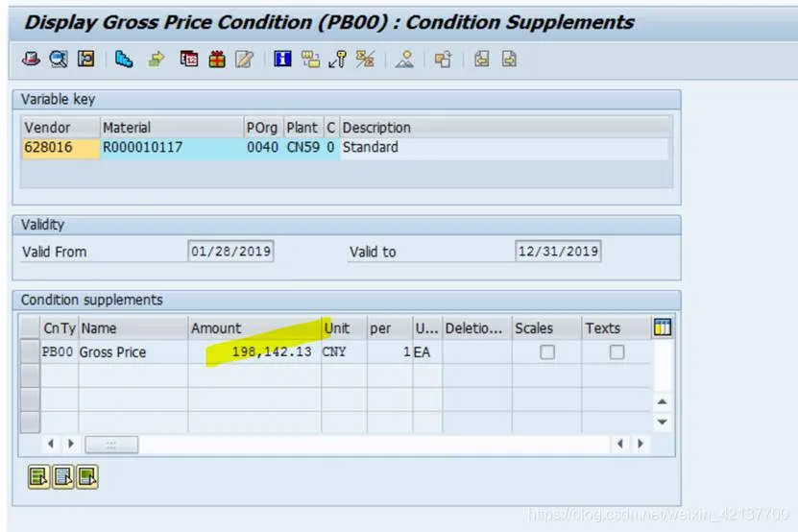
Task: Select the second empty row selector
Action: 30,375
